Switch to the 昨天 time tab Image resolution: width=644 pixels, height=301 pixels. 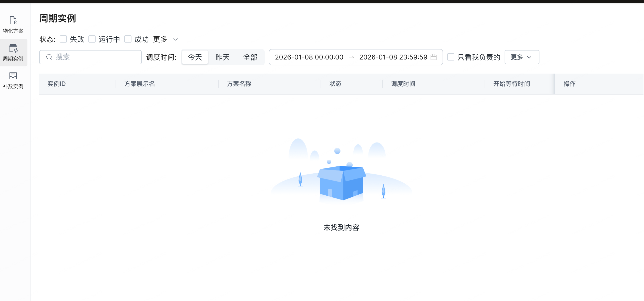(x=222, y=57)
